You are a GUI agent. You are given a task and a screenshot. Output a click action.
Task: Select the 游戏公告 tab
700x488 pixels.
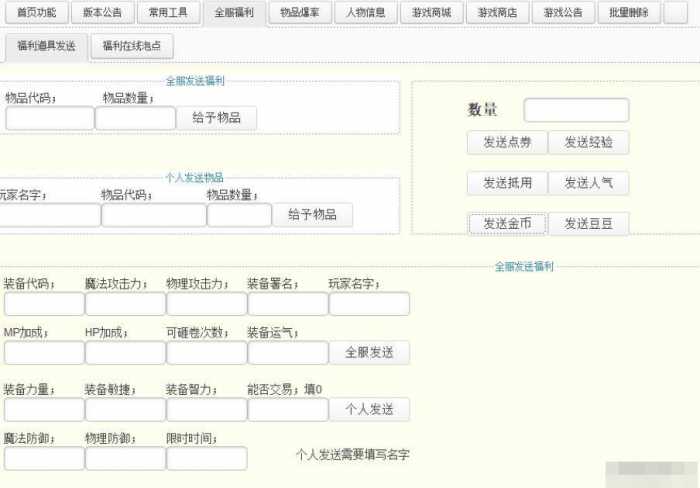563,13
